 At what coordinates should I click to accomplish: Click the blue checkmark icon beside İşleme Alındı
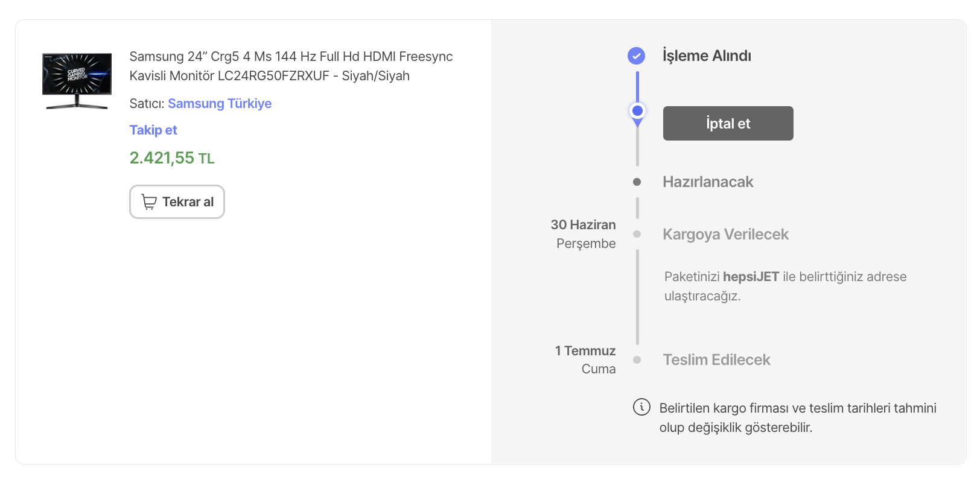(x=637, y=56)
